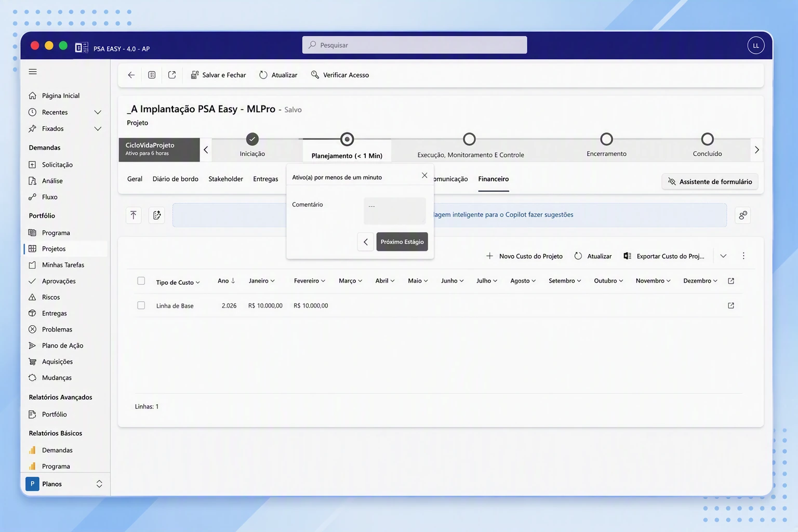Image resolution: width=798 pixels, height=532 pixels.
Task: Open record set form icon
Action: pyautogui.click(x=152, y=75)
